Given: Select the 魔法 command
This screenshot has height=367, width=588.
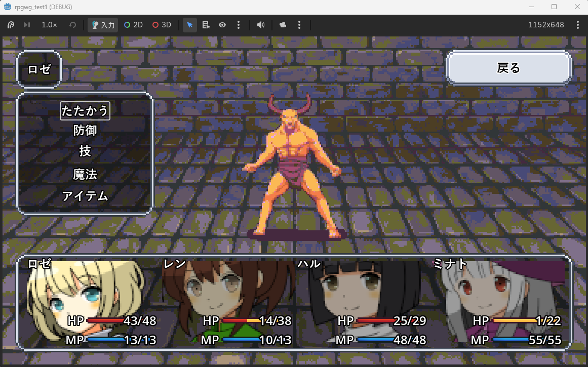Looking at the screenshot, I should [85, 174].
